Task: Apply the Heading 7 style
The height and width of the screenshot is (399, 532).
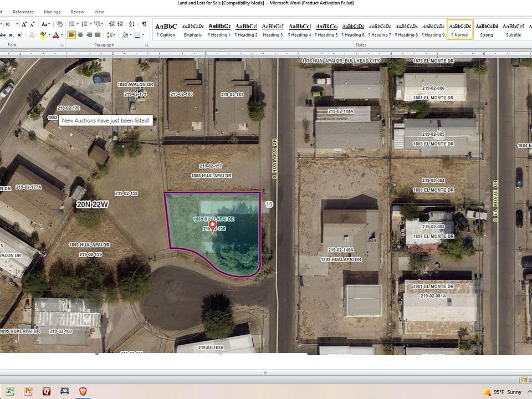Action: pos(380,30)
